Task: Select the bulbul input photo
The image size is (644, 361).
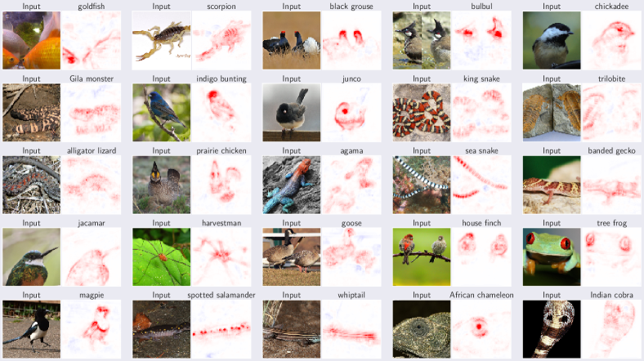Action: click(x=422, y=40)
